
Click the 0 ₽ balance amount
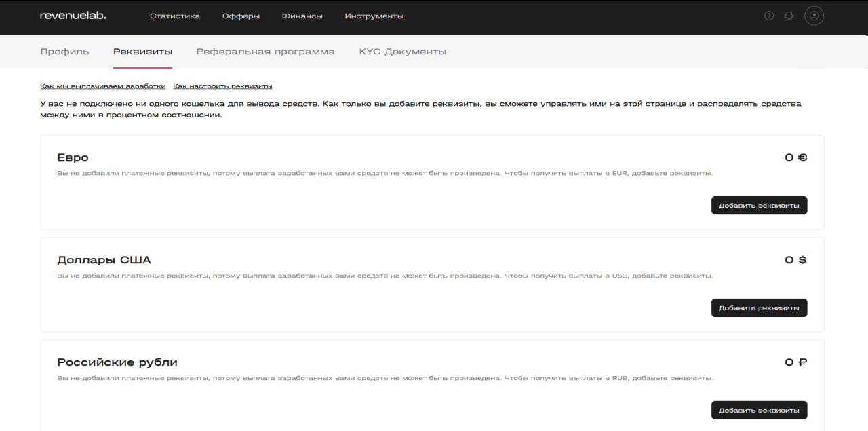795,362
